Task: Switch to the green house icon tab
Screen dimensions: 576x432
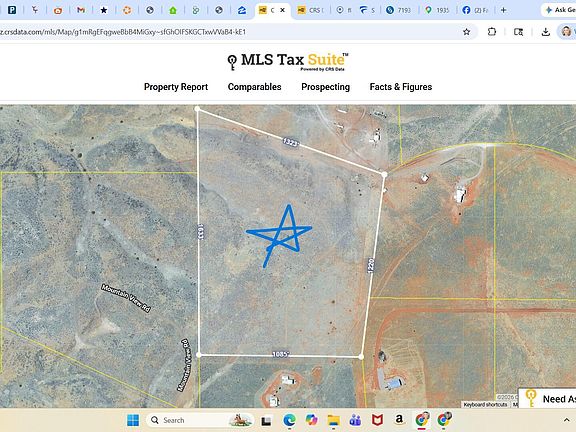Action: pyautogui.click(x=173, y=10)
